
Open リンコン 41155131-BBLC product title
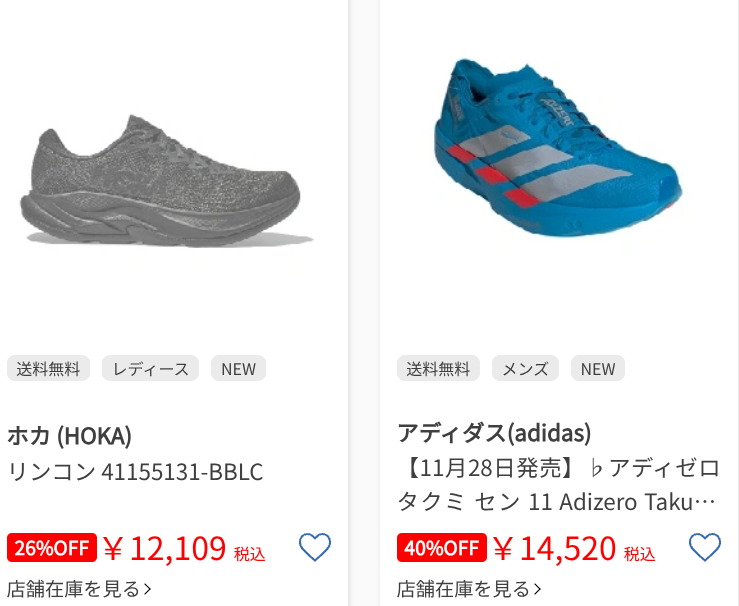135,472
